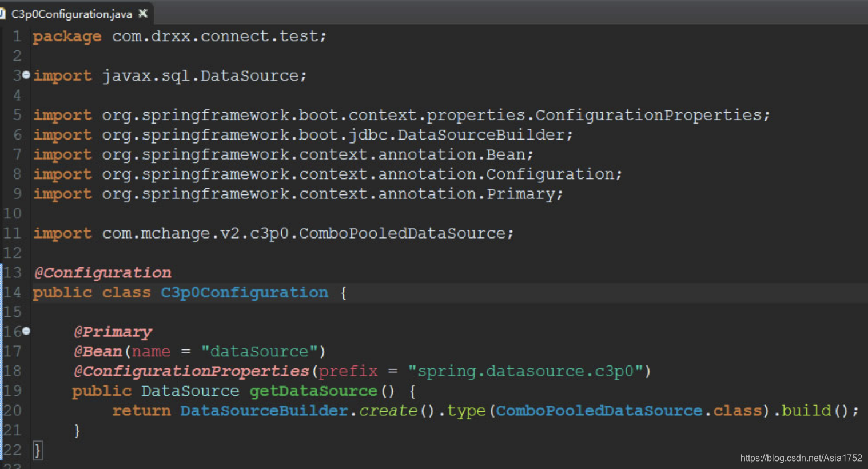This screenshot has width=868, height=469.
Task: Click the C3p0Configuration class name
Action: coord(244,293)
